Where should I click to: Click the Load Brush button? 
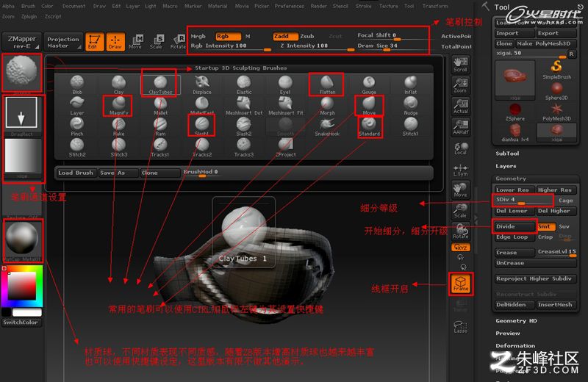click(x=76, y=173)
